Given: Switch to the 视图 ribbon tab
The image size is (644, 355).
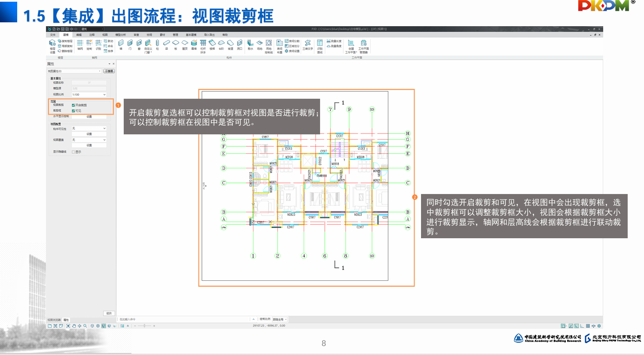Looking at the screenshot, I should point(105,35).
